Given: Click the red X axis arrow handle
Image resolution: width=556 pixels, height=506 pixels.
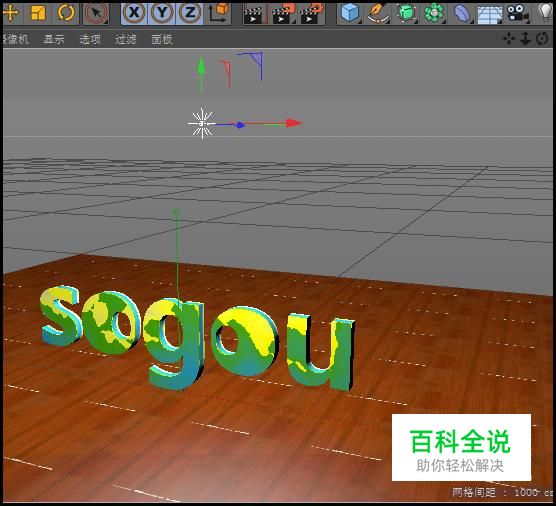Looking at the screenshot, I should click(294, 123).
